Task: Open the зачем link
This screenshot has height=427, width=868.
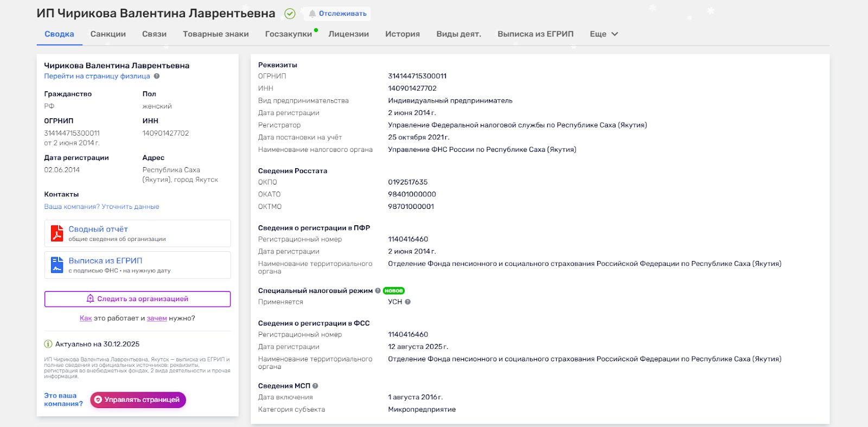Action: click(157, 318)
